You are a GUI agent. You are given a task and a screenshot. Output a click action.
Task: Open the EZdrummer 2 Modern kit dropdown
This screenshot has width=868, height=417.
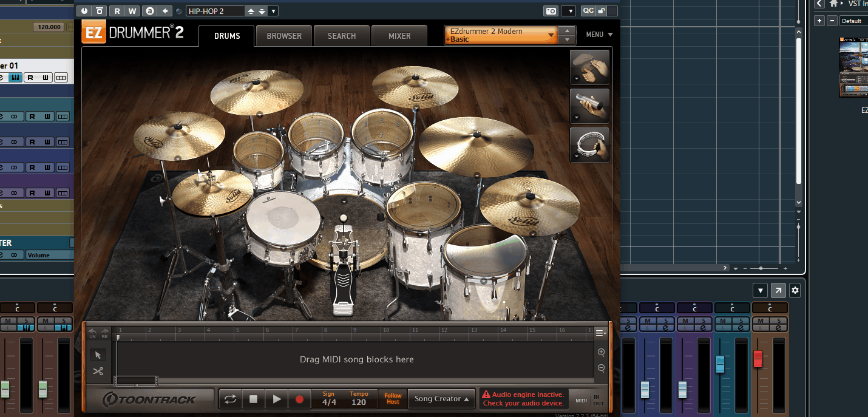501,35
